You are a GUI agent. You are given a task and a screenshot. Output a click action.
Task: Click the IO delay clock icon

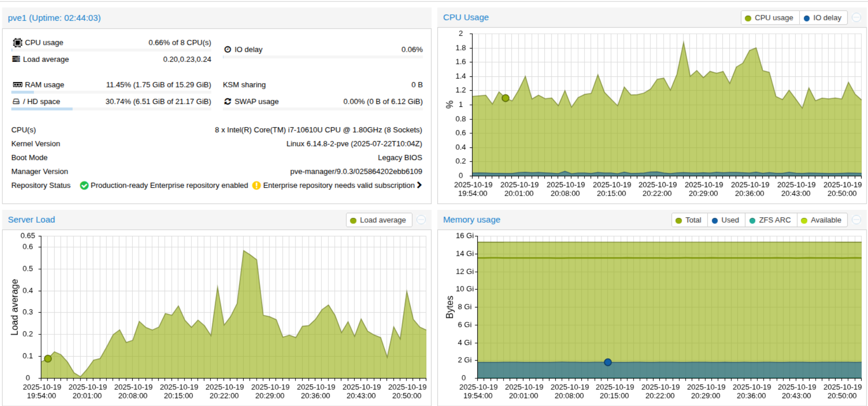pyautogui.click(x=228, y=49)
